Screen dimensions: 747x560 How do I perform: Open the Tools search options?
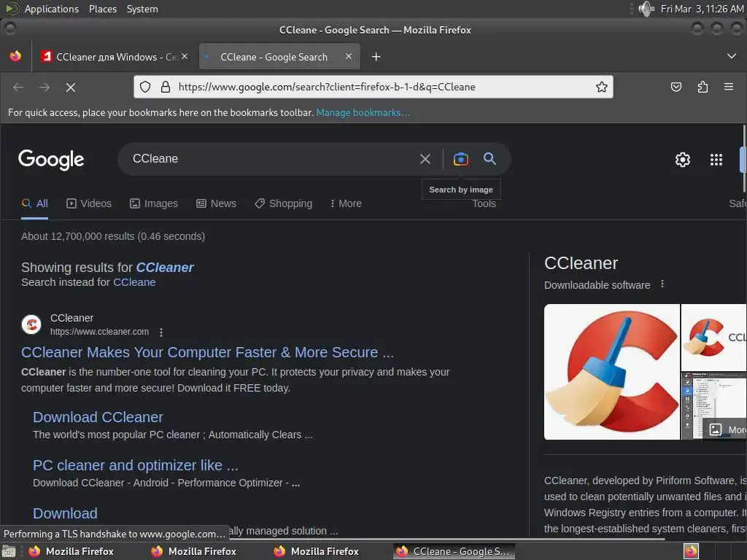click(x=484, y=204)
